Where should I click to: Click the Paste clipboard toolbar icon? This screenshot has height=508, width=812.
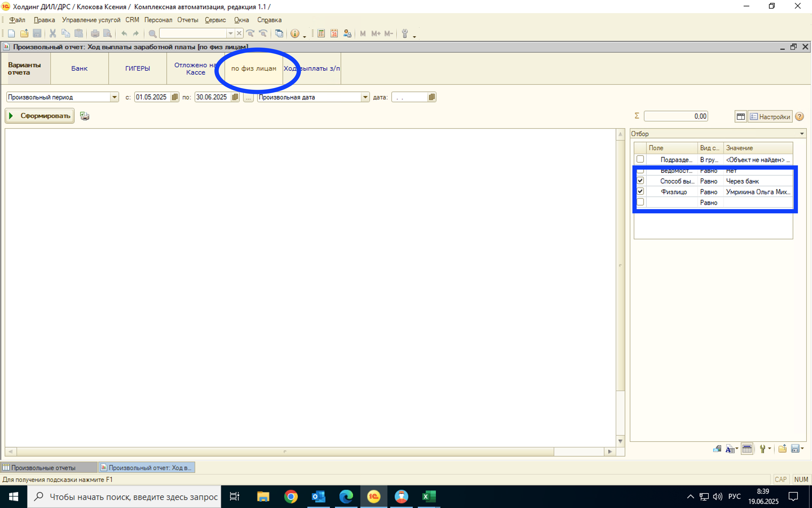click(79, 33)
